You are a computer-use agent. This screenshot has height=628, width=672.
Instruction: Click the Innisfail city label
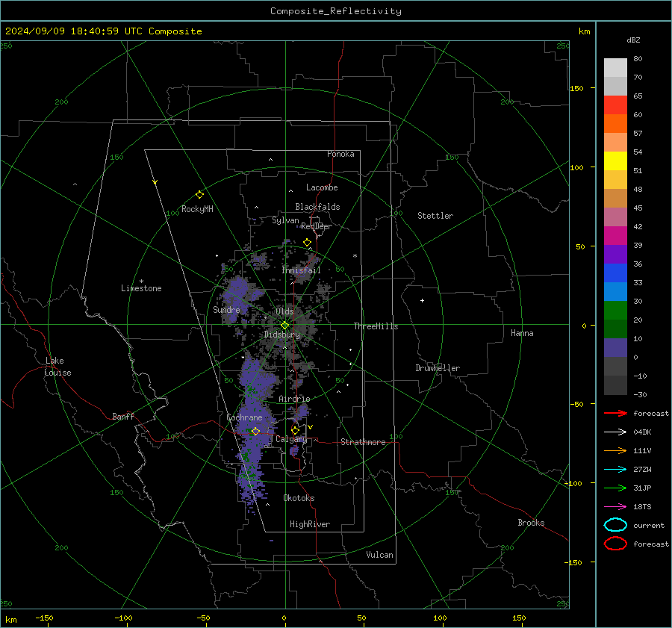302,270
